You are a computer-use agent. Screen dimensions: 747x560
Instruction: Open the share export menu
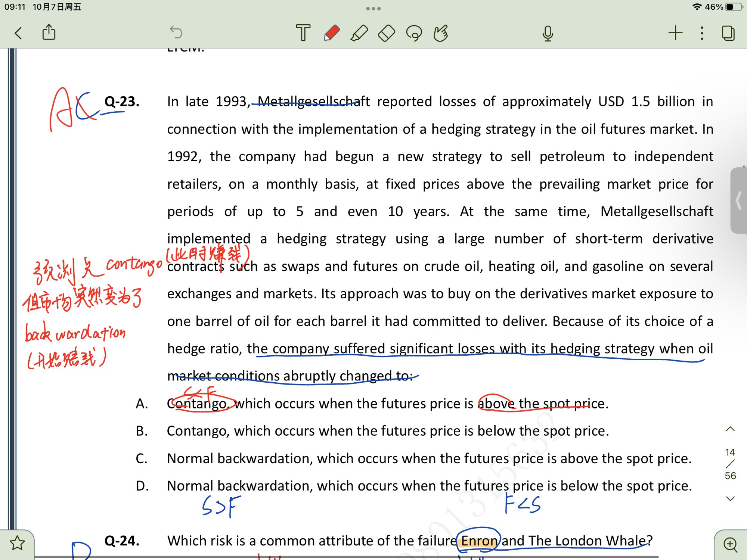tap(49, 32)
